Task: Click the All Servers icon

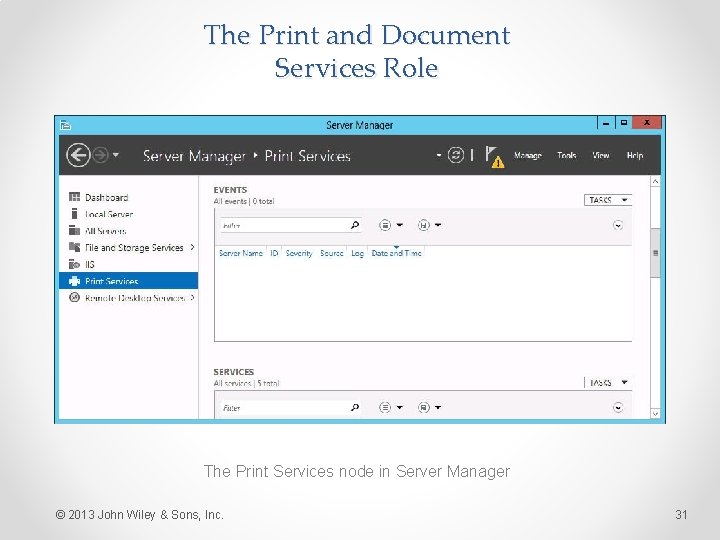Action: point(74,230)
